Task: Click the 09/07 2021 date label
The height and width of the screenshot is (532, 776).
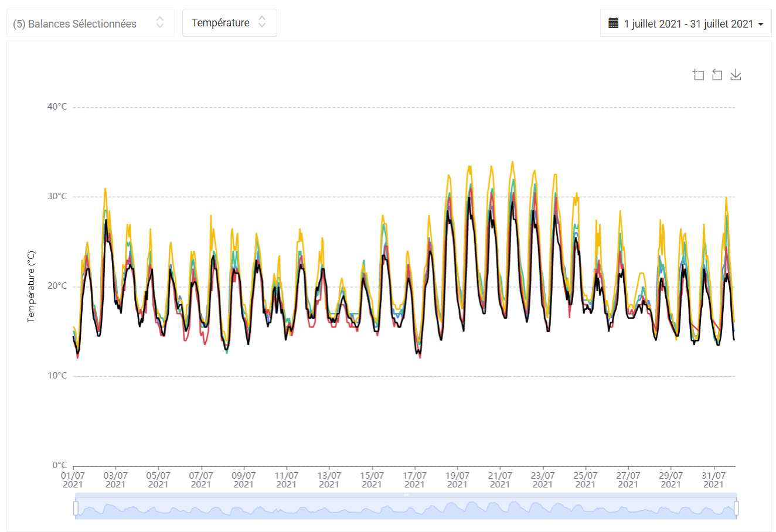Action: tap(244, 480)
